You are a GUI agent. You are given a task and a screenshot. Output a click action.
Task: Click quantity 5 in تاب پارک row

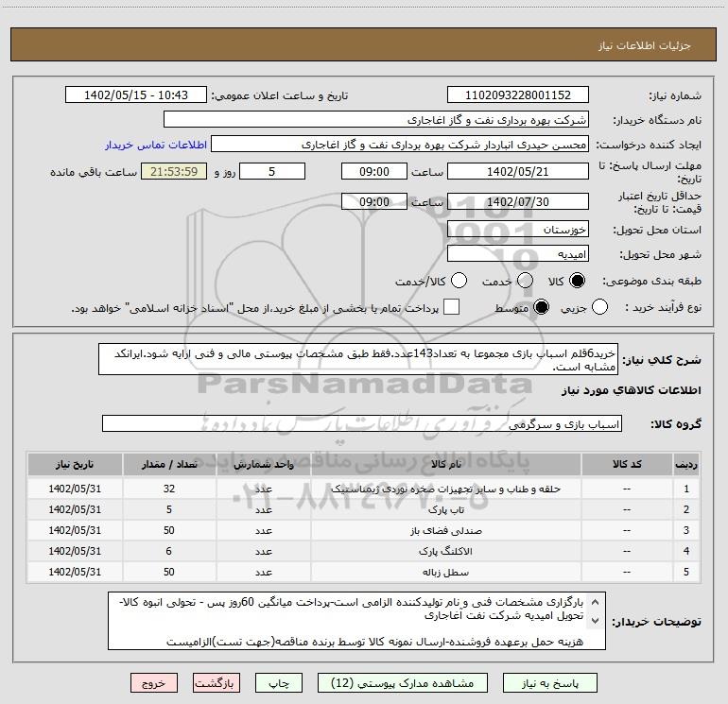(x=169, y=509)
